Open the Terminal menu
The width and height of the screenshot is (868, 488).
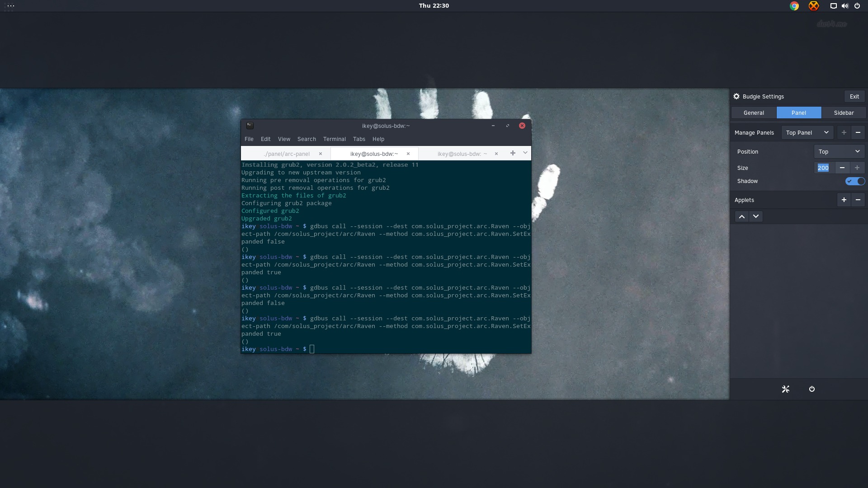point(335,139)
